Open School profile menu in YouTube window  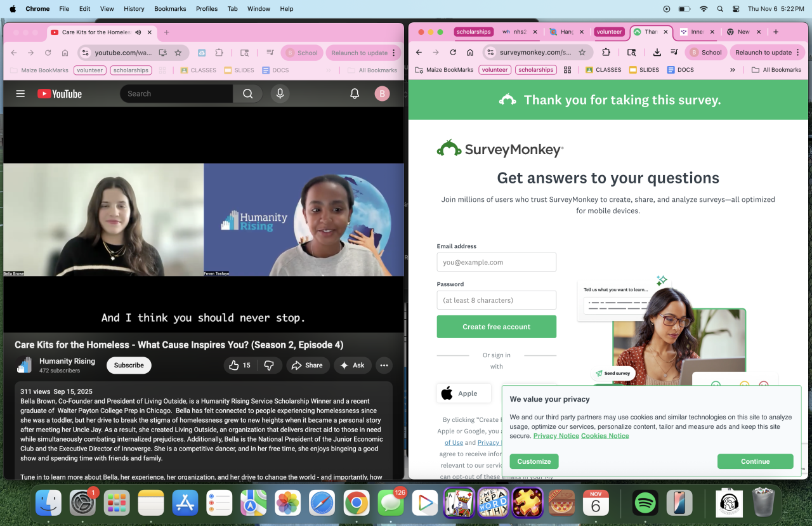pyautogui.click(x=301, y=53)
